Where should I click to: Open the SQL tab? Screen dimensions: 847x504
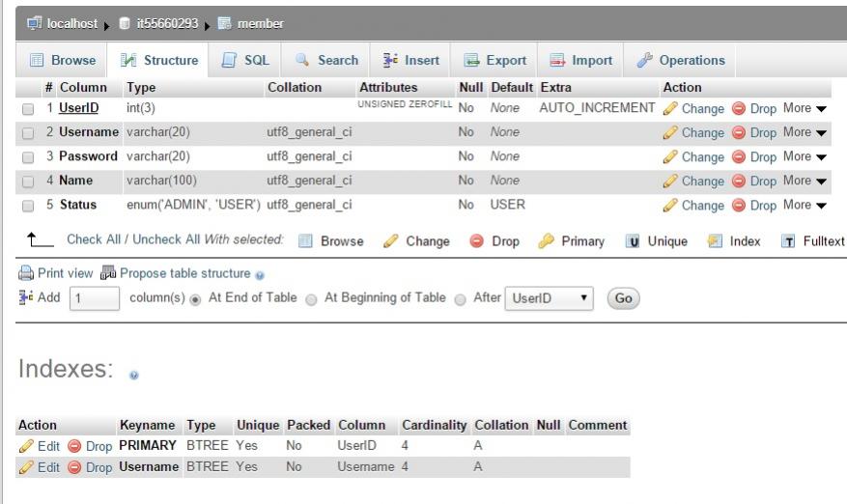click(x=245, y=60)
